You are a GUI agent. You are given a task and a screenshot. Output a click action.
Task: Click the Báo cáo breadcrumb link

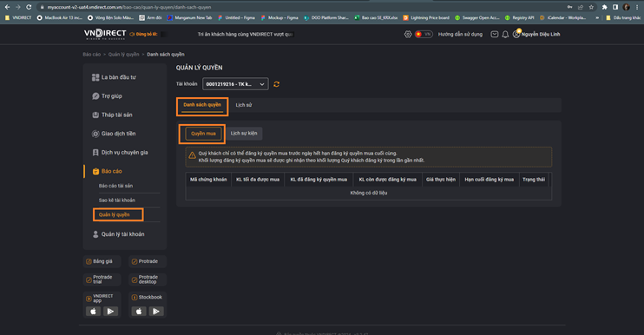(x=92, y=54)
